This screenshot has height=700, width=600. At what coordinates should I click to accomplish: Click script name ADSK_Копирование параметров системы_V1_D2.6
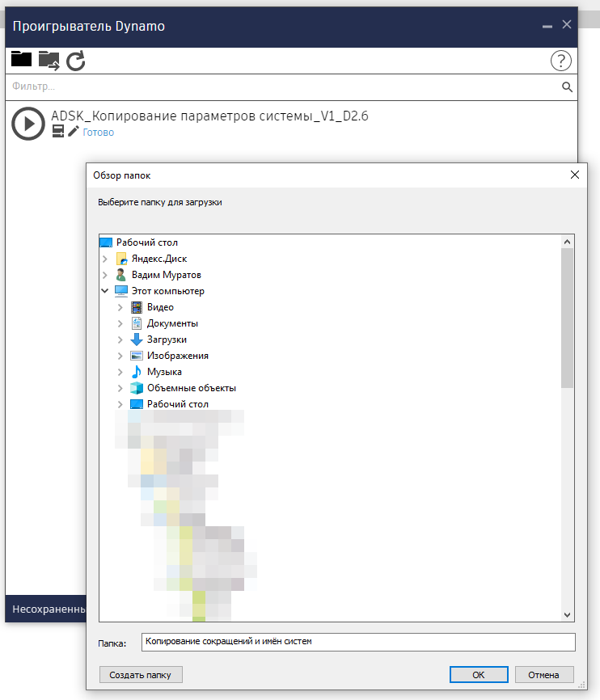[209, 116]
